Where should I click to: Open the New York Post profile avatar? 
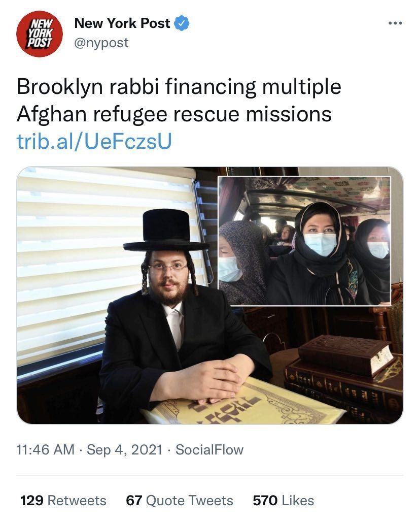pyautogui.click(x=40, y=34)
